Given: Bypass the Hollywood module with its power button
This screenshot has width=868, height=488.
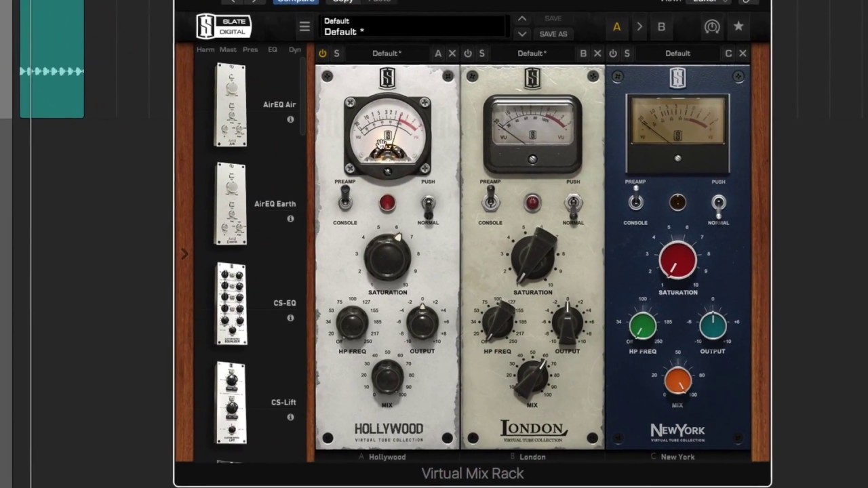Looking at the screenshot, I should point(322,54).
